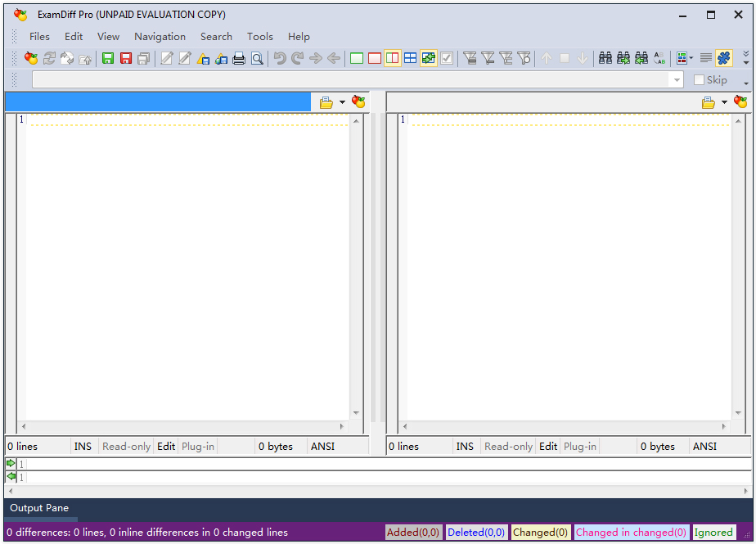Image resolution: width=756 pixels, height=544 pixels.
Task: Click the apple compare icon in left pane header
Action: tap(358, 102)
